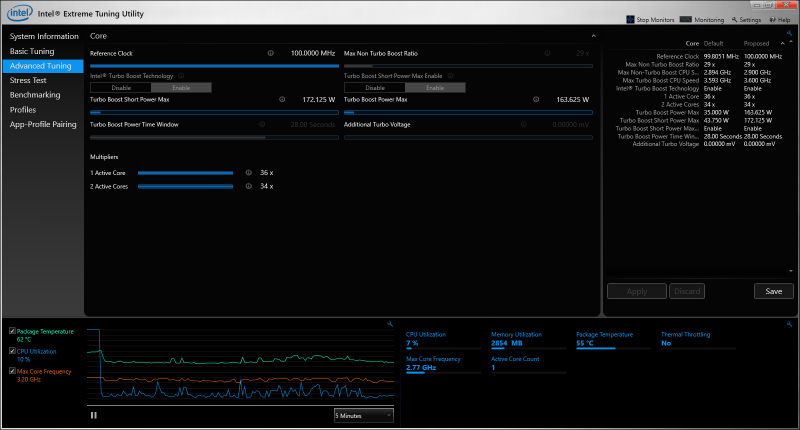This screenshot has width=800, height=430.
Task: Click the Apply button
Action: [x=637, y=291]
